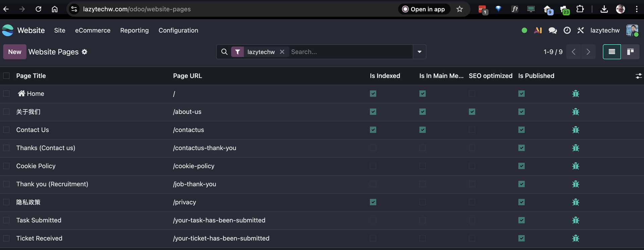
Task: Open the AI assistant icon in navbar
Action: [x=538, y=30]
